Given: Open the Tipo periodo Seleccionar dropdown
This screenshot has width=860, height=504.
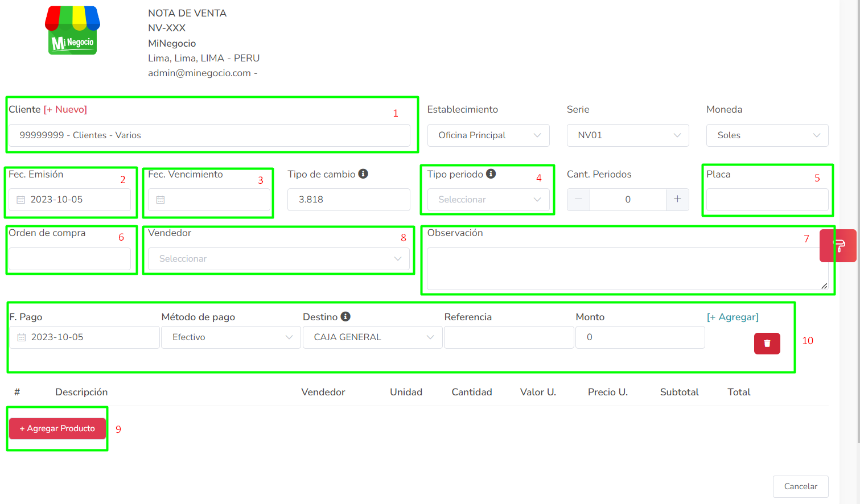Looking at the screenshot, I should [x=488, y=200].
